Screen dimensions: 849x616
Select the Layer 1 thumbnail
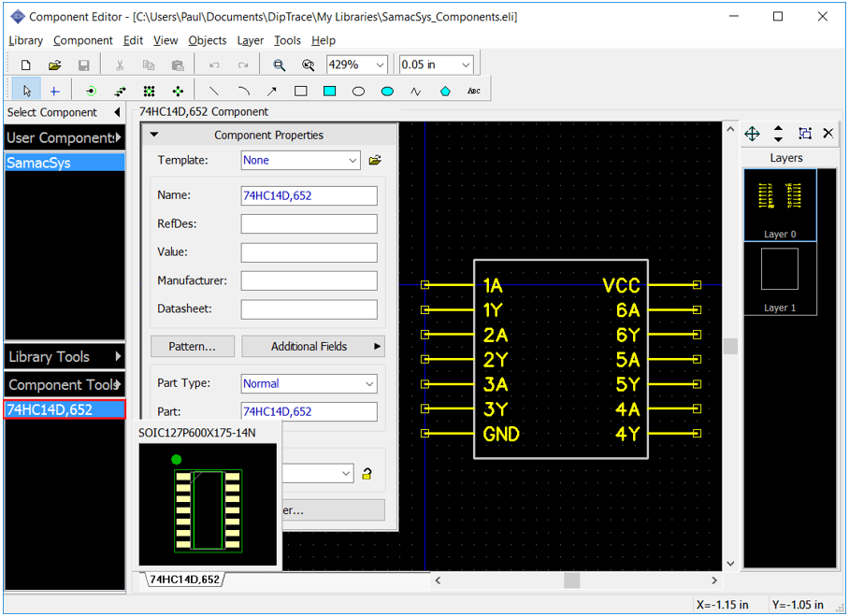point(780,279)
